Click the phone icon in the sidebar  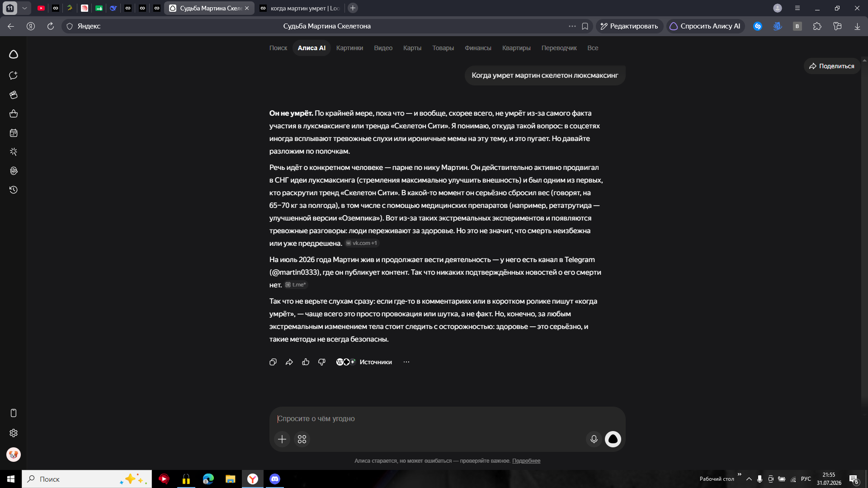coord(14,413)
